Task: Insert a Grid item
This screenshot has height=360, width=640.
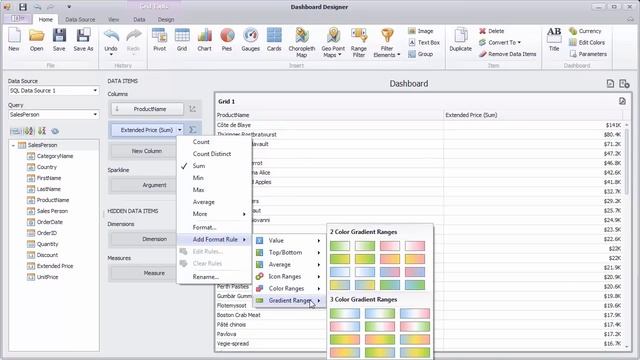Action: click(182, 40)
